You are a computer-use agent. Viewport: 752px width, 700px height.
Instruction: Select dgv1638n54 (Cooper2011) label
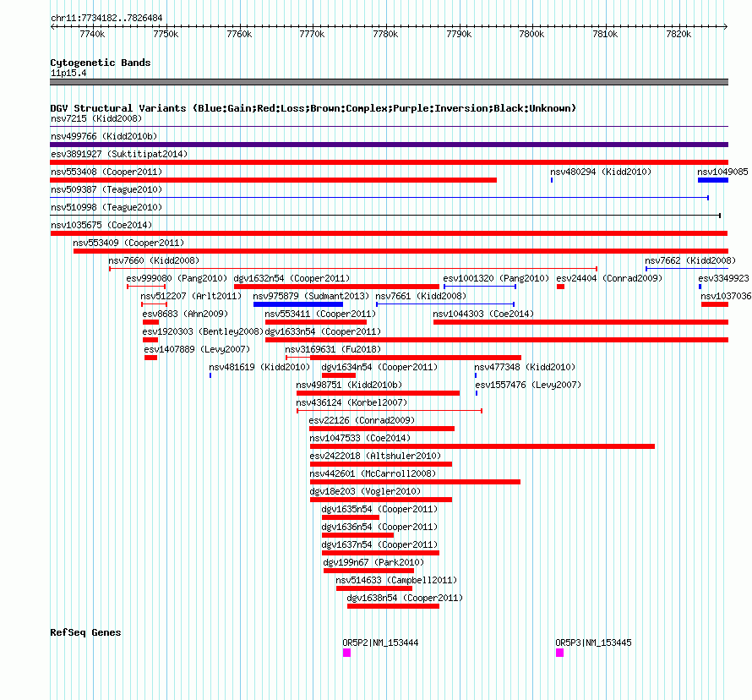pyautogui.click(x=406, y=598)
